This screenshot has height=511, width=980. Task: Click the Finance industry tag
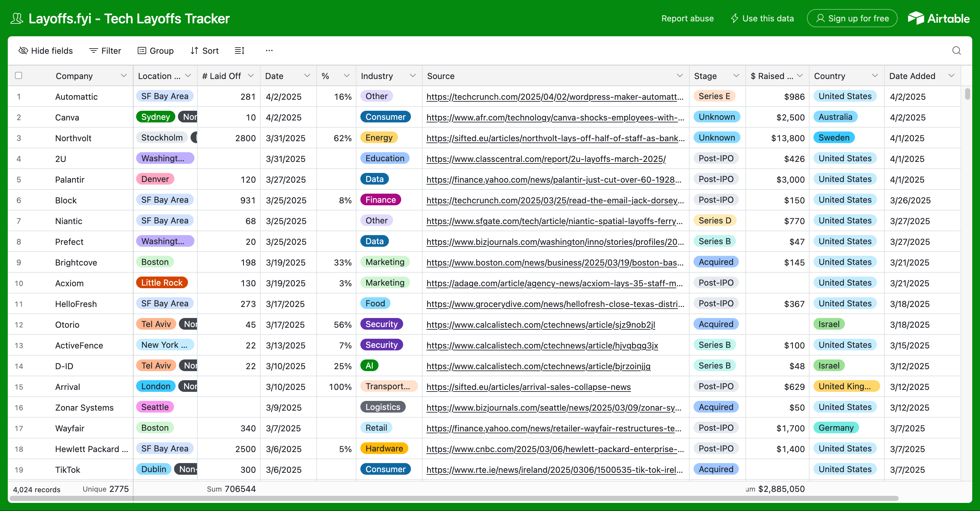click(380, 199)
